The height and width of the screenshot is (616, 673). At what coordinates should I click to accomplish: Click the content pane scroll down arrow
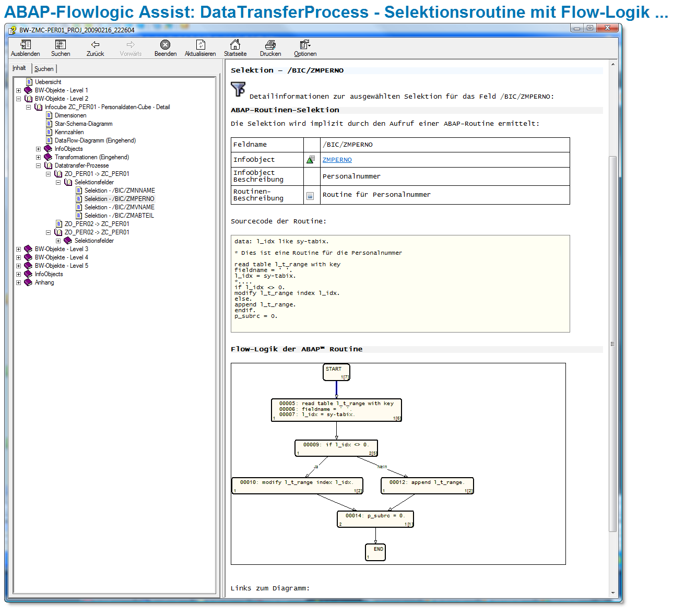coord(612,593)
